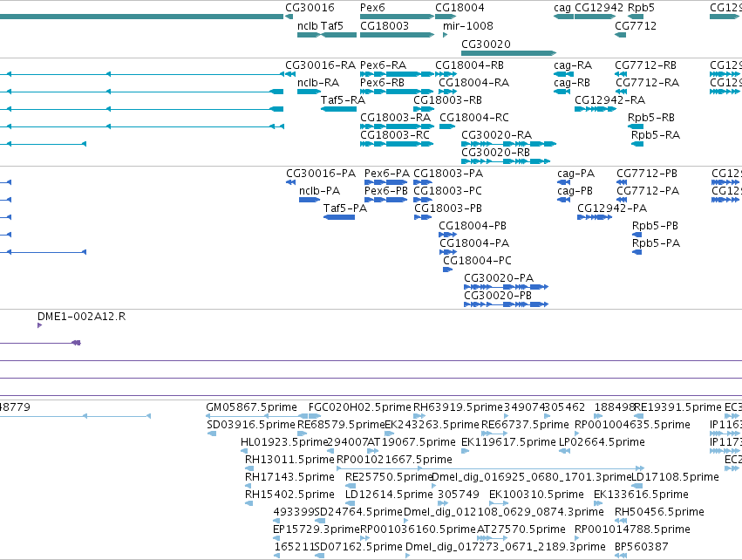Click the CG18003-RB transcript label
Viewport: 742px width, 560px height.
pos(447,100)
